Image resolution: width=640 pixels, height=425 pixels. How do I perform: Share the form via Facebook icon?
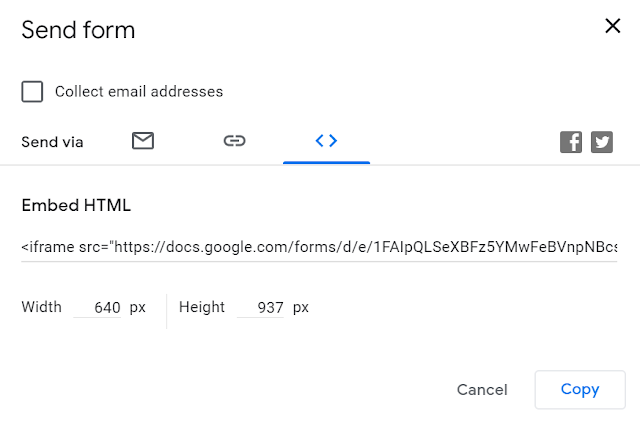571,142
